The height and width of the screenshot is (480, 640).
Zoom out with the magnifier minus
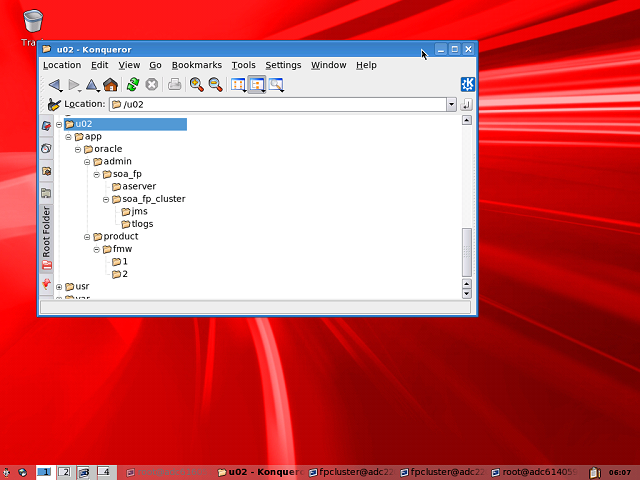216,85
